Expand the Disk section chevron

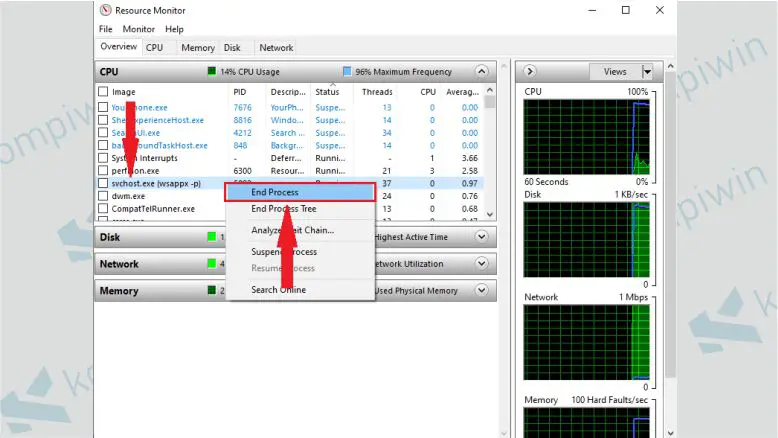481,237
